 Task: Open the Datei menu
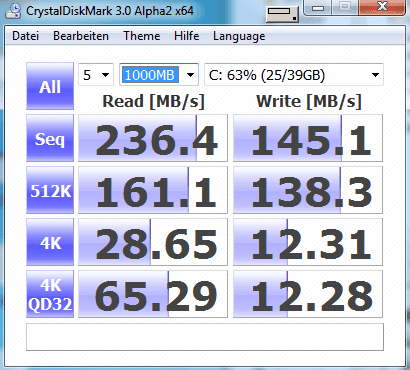[x=25, y=36]
